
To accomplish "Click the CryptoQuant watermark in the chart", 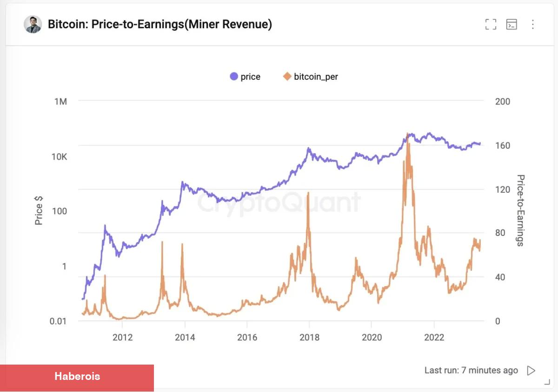I will coord(279,203).
